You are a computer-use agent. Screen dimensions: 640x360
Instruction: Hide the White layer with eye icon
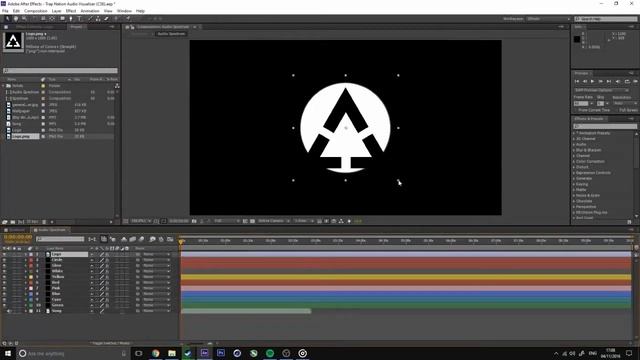[4, 271]
